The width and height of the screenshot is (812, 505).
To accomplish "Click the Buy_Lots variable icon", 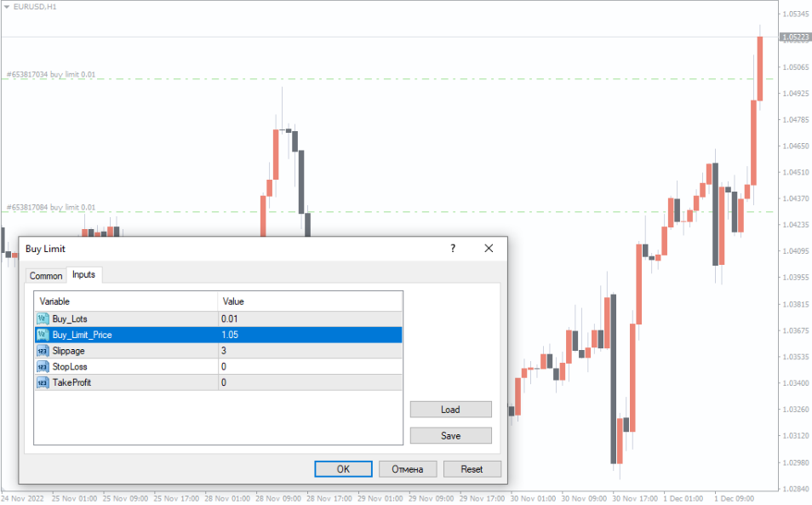I will tap(43, 318).
